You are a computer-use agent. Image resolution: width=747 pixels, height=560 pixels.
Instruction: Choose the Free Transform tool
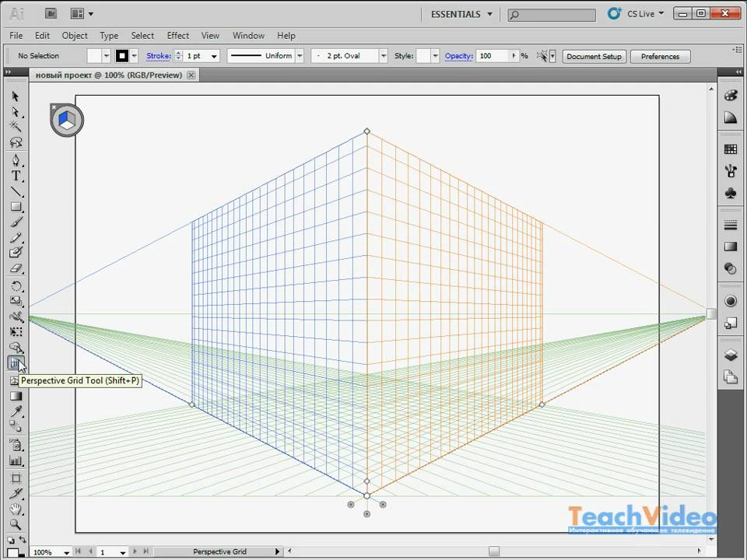[x=16, y=332]
